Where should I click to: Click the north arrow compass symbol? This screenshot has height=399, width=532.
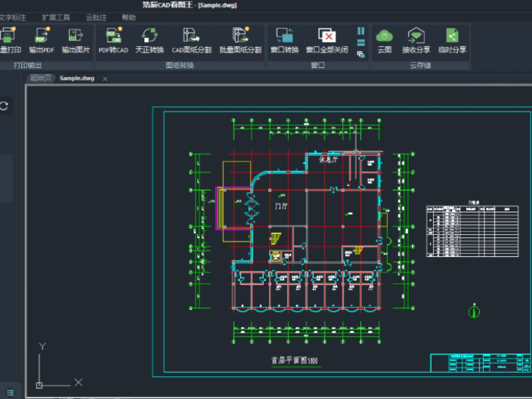474,311
